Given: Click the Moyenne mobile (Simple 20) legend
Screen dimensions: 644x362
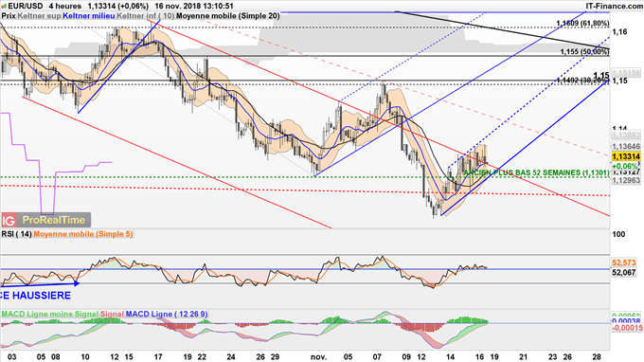Looking at the screenshot, I should [x=228, y=16].
